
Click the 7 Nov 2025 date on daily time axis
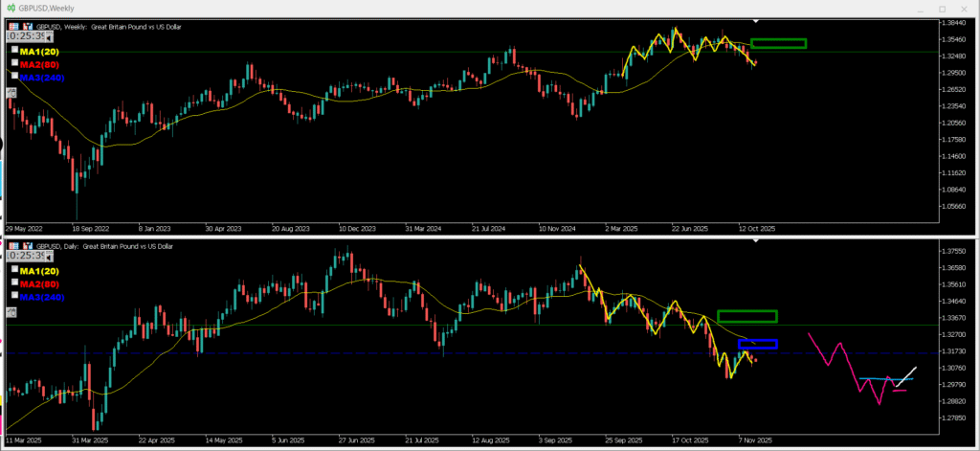[x=752, y=440]
